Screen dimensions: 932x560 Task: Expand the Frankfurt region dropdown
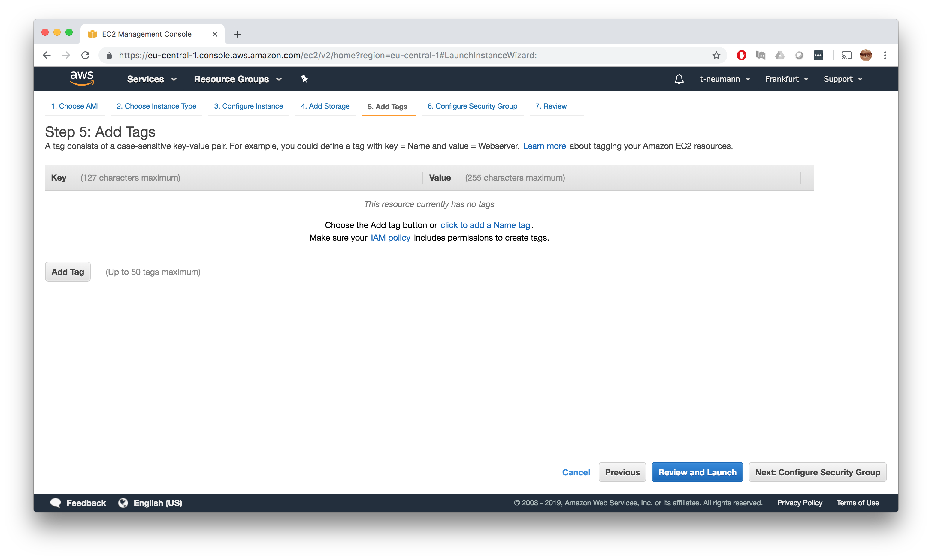[785, 79]
